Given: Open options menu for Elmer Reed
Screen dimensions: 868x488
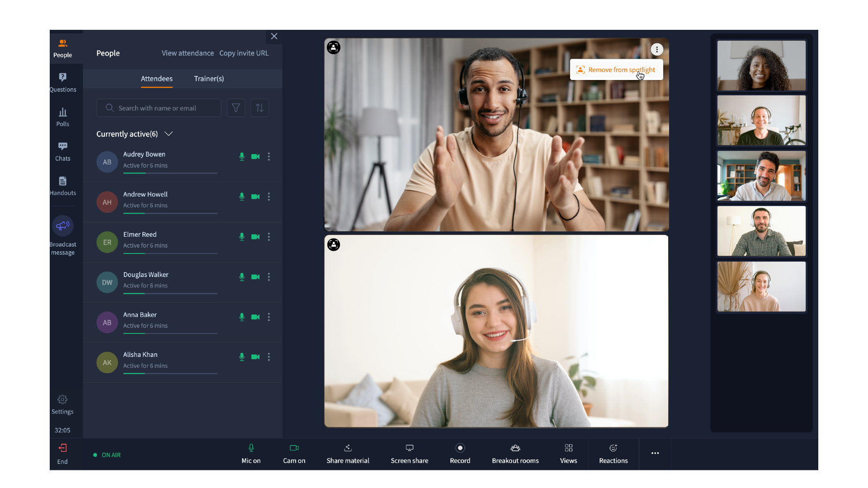Looking at the screenshot, I should (269, 237).
